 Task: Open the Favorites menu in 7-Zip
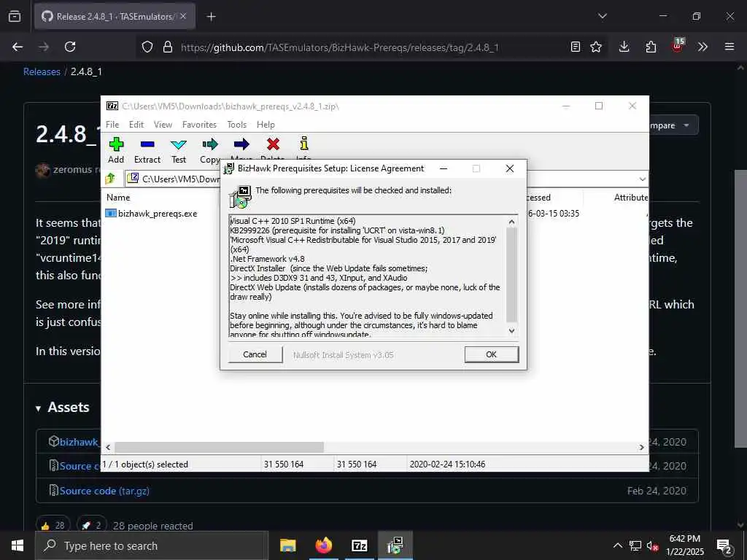(199, 124)
